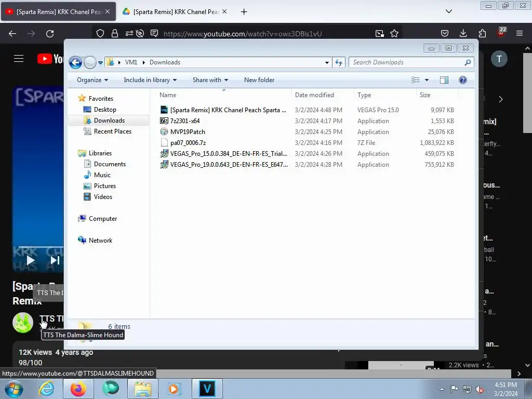The image size is (532, 399).
Task: Open Firefox extensions button
Action: tap(482, 34)
